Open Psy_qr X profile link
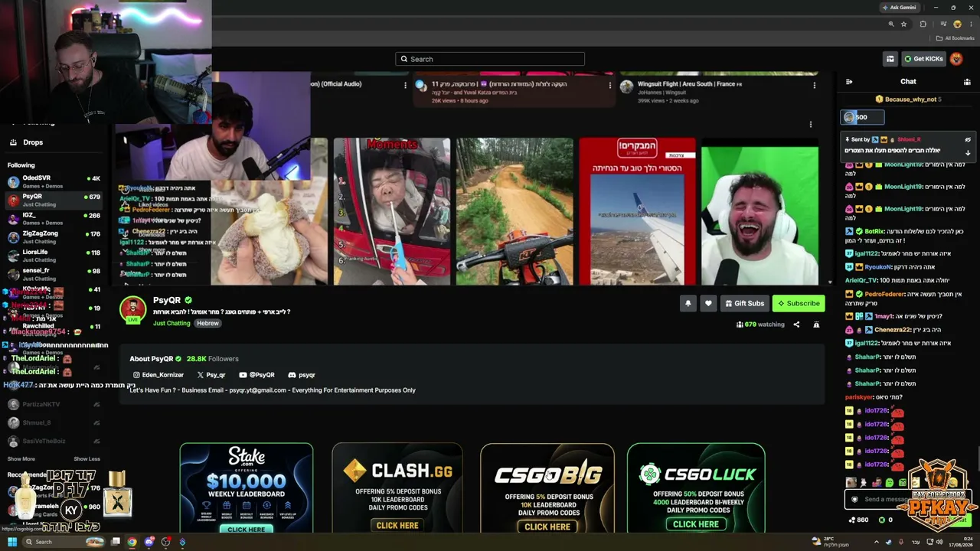 (x=211, y=375)
